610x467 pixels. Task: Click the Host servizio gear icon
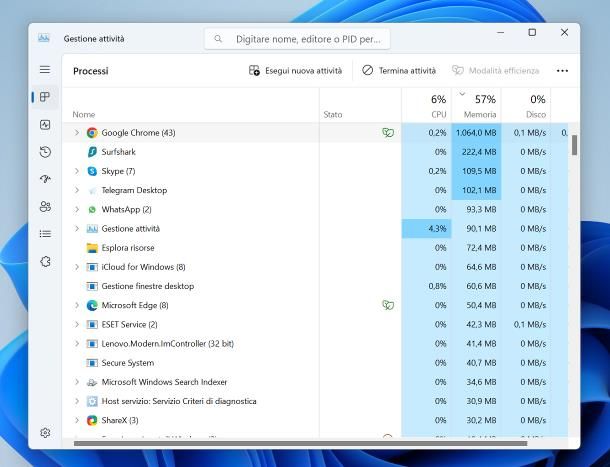coord(92,401)
